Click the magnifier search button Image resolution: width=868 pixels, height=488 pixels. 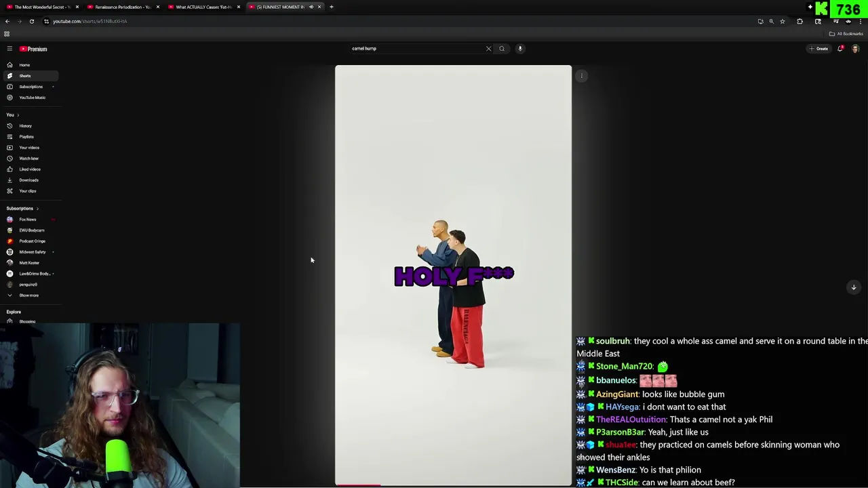[x=502, y=49]
